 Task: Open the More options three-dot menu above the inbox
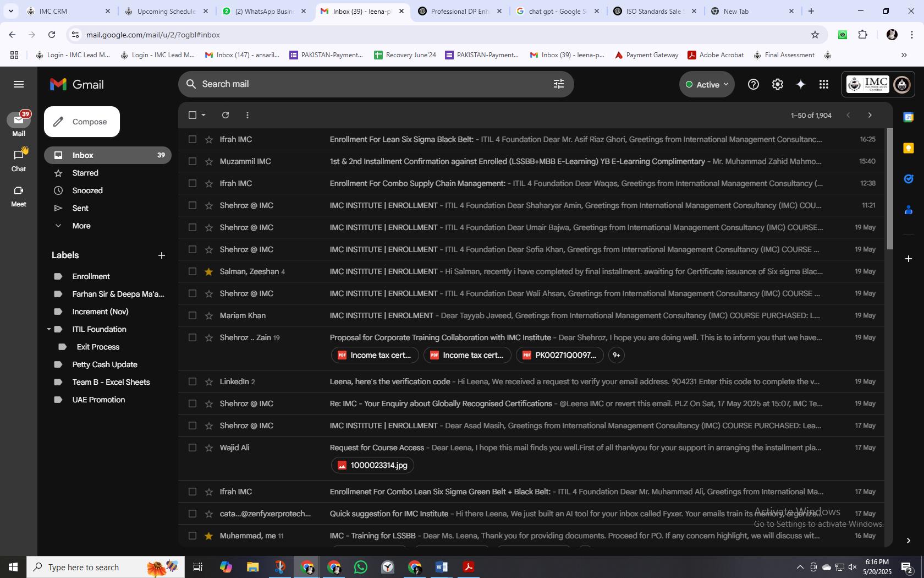(247, 115)
